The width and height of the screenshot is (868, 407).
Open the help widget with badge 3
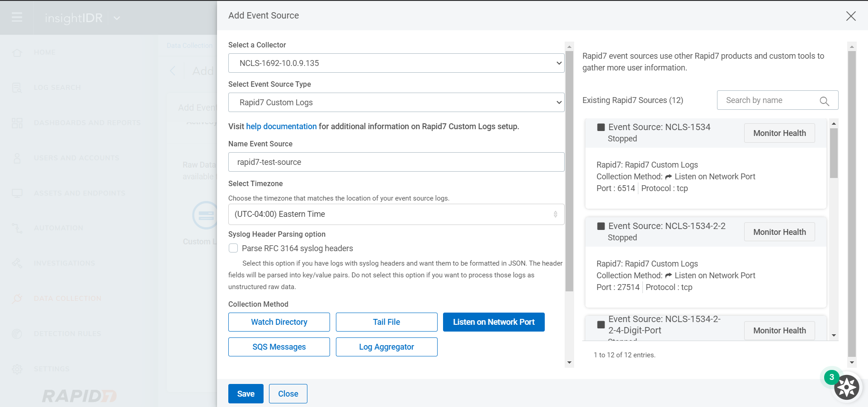[x=846, y=387]
